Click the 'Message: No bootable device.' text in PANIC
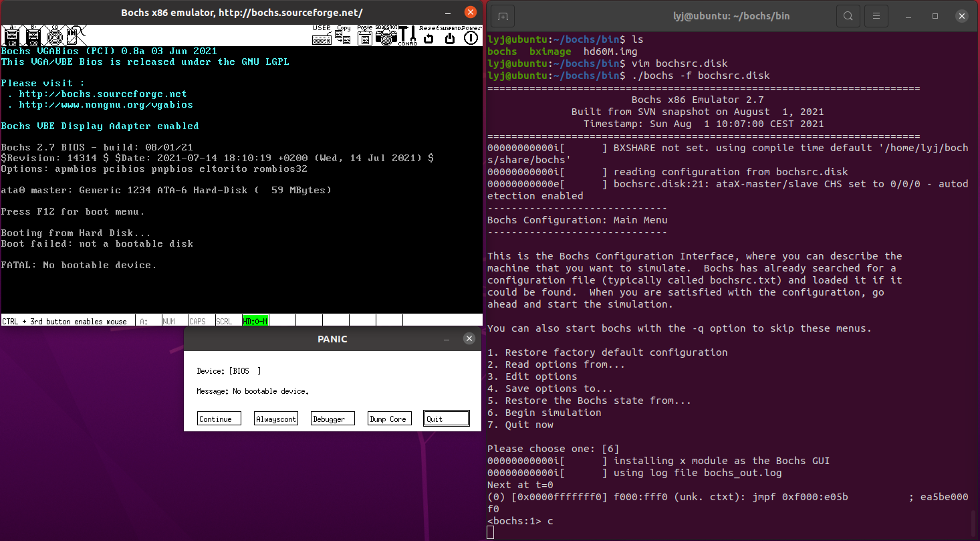This screenshot has width=980, height=541. [x=253, y=391]
